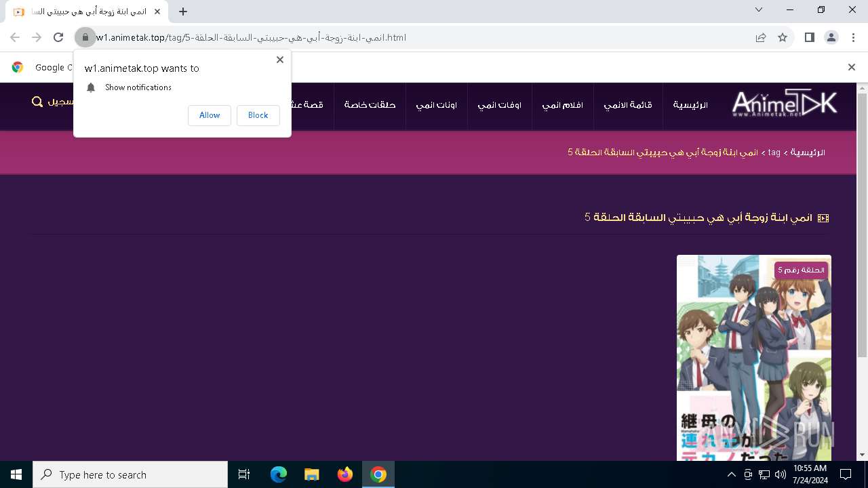Open افلام انمي menu item
Screen dimensions: 868x488
tap(562, 105)
